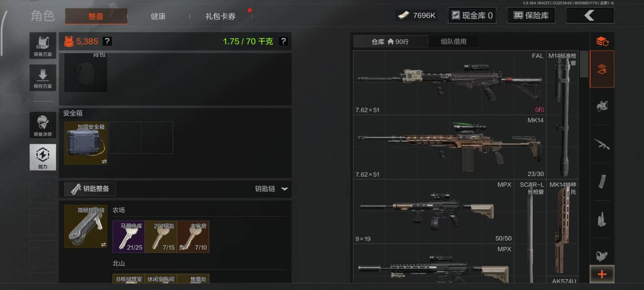Click the stack sort refresh icon
644x290 pixels.
click(x=602, y=42)
